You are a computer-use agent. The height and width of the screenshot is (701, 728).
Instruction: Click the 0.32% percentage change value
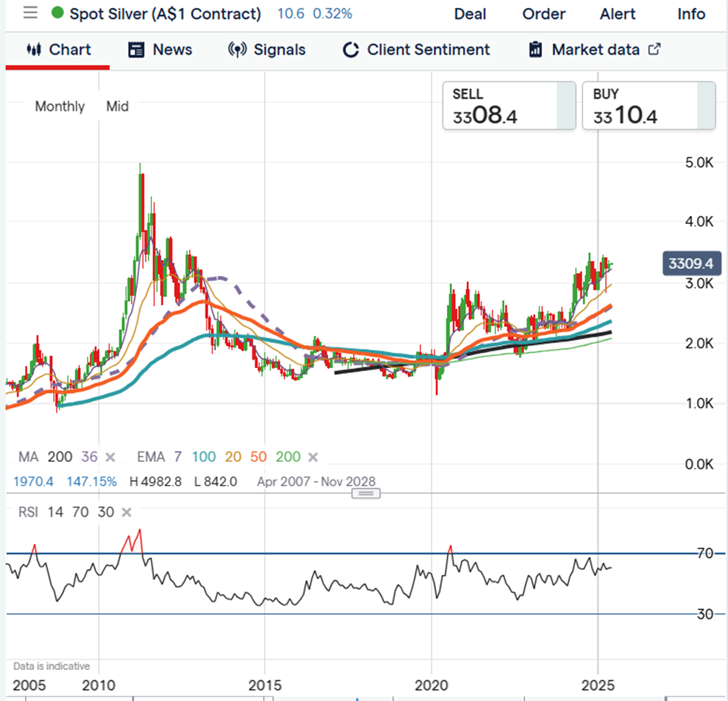coord(332,14)
